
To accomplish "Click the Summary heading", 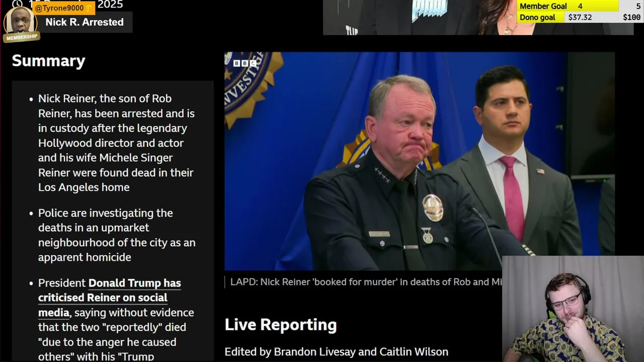I will [48, 61].
